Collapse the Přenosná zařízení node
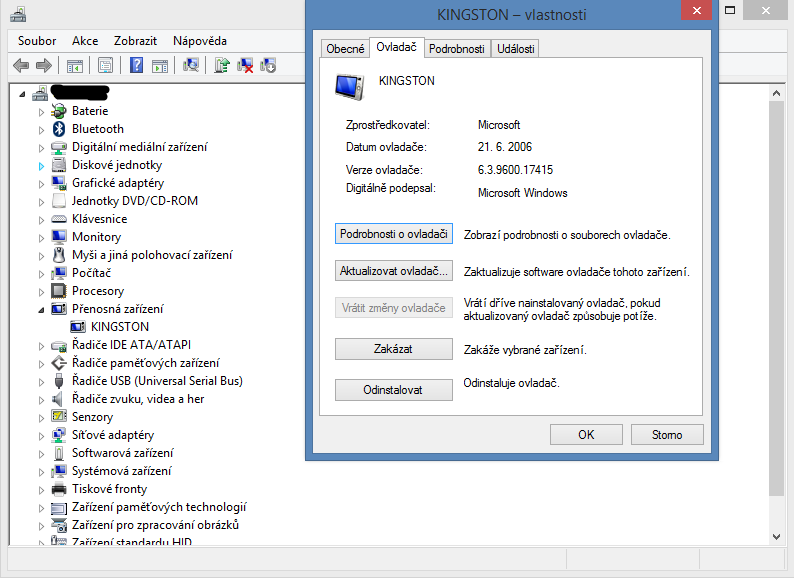 pos(41,310)
